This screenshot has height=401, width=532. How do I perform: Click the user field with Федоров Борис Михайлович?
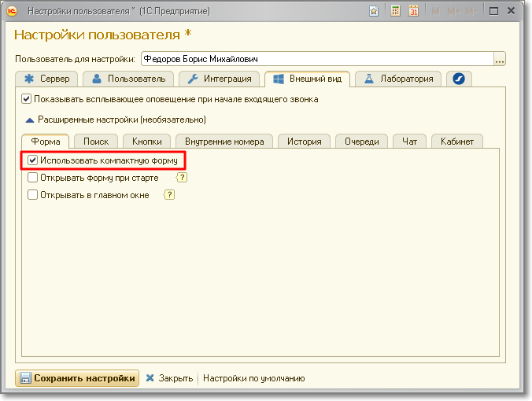[318, 59]
